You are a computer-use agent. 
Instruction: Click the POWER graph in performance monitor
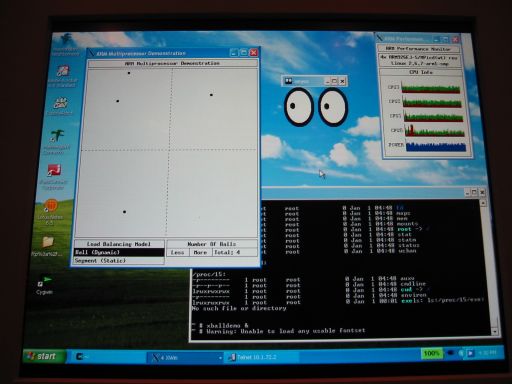pyautogui.click(x=436, y=147)
